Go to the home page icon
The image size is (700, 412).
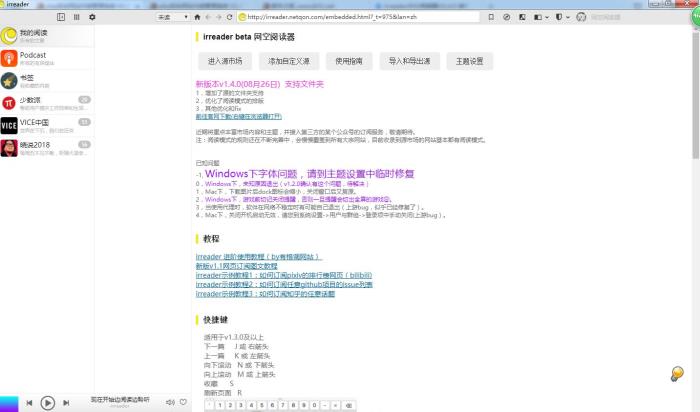pyautogui.click(x=197, y=17)
